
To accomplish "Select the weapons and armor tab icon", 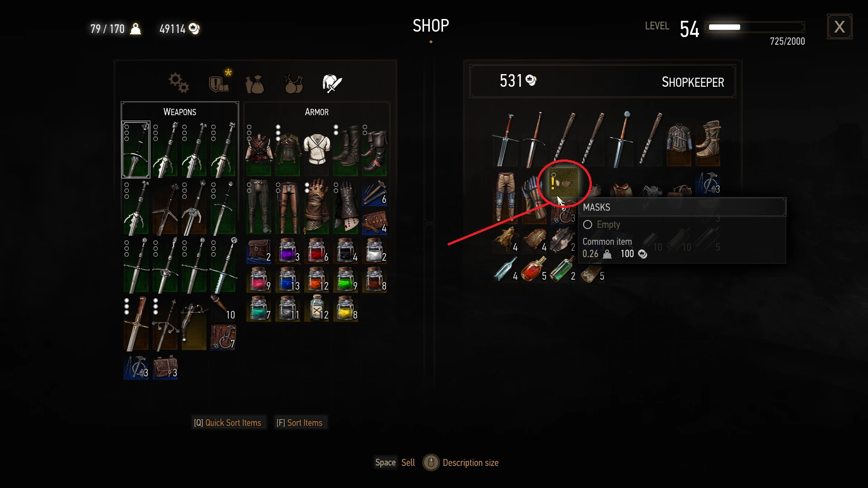I will click(x=332, y=83).
